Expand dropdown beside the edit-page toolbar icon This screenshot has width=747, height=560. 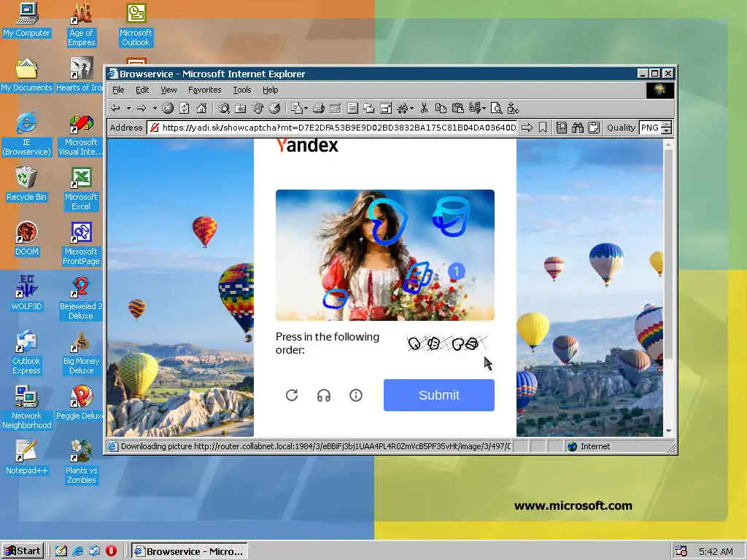[306, 109]
